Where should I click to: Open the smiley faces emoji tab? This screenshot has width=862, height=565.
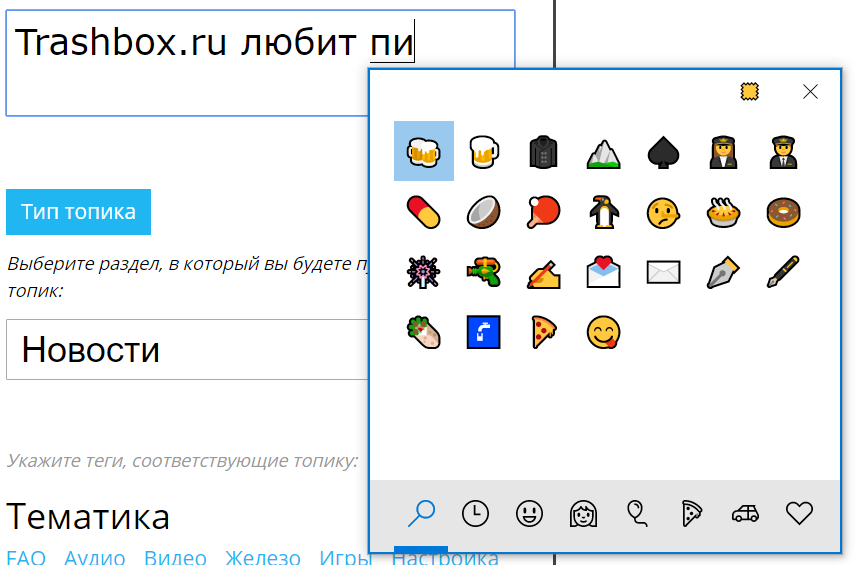[x=529, y=513]
